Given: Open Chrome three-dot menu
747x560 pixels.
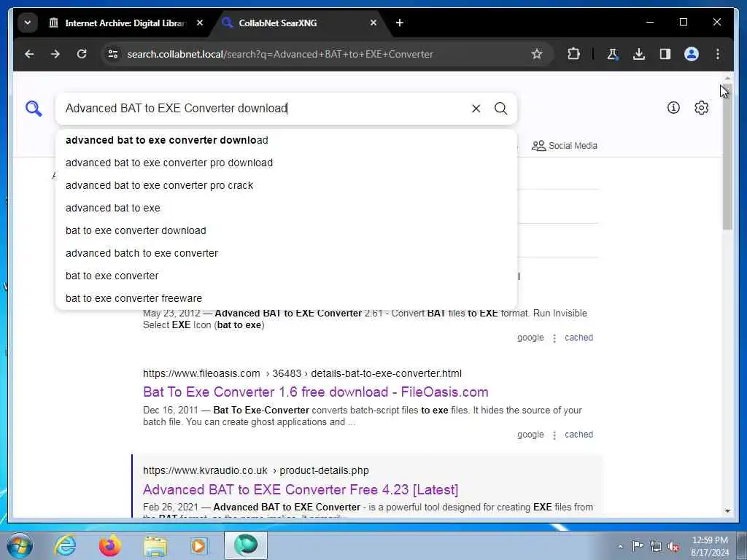Looking at the screenshot, I should pos(718,54).
